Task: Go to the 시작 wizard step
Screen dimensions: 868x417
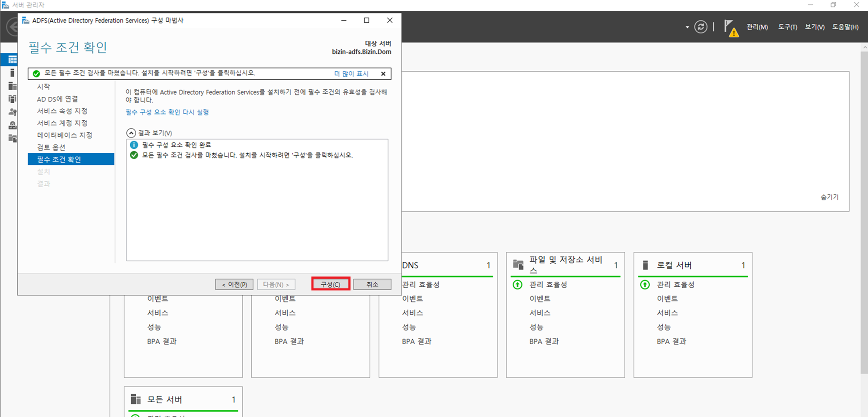Action: coord(43,87)
